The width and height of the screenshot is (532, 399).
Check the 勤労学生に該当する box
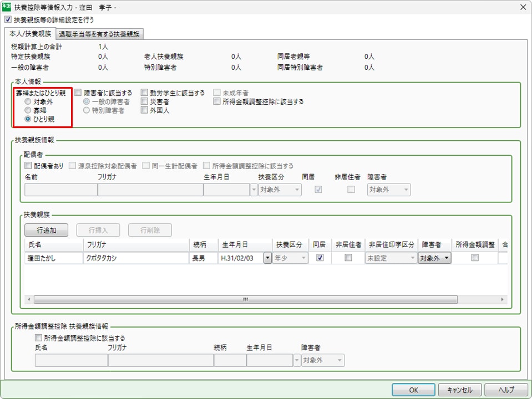(144, 93)
